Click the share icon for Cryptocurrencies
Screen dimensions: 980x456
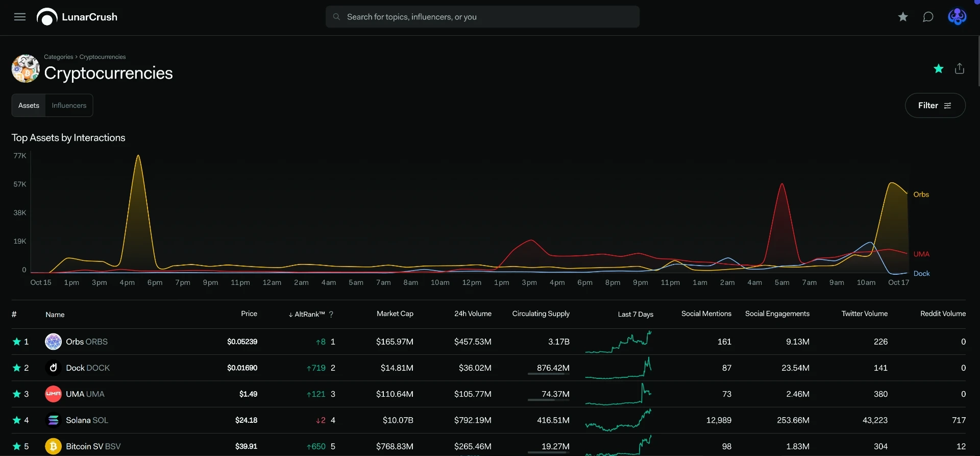(x=960, y=68)
